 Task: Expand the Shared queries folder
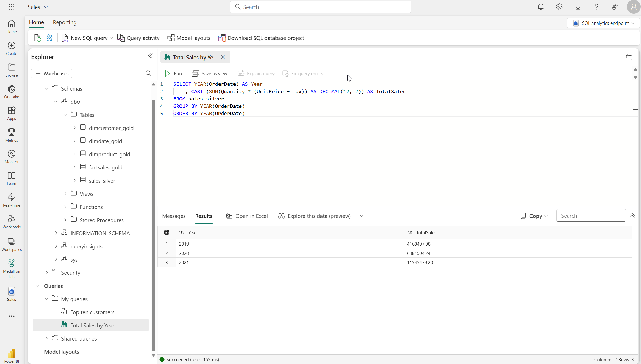click(x=47, y=338)
